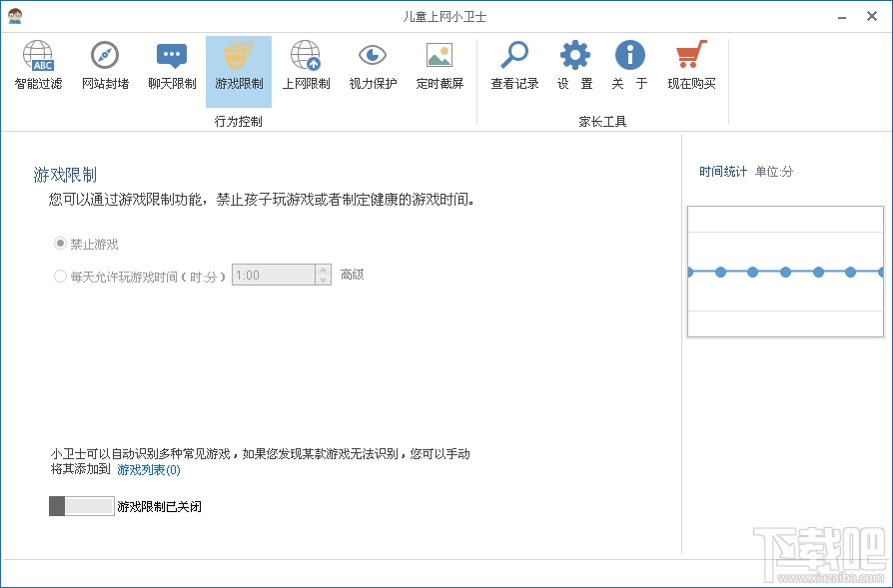Click the app logo in the title bar

14,15
